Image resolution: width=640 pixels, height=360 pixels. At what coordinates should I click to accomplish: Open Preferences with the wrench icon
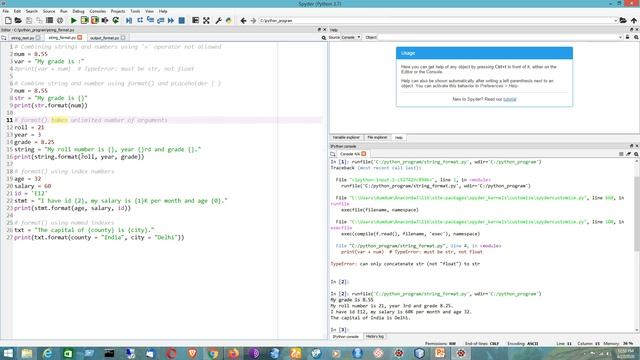[218, 20]
